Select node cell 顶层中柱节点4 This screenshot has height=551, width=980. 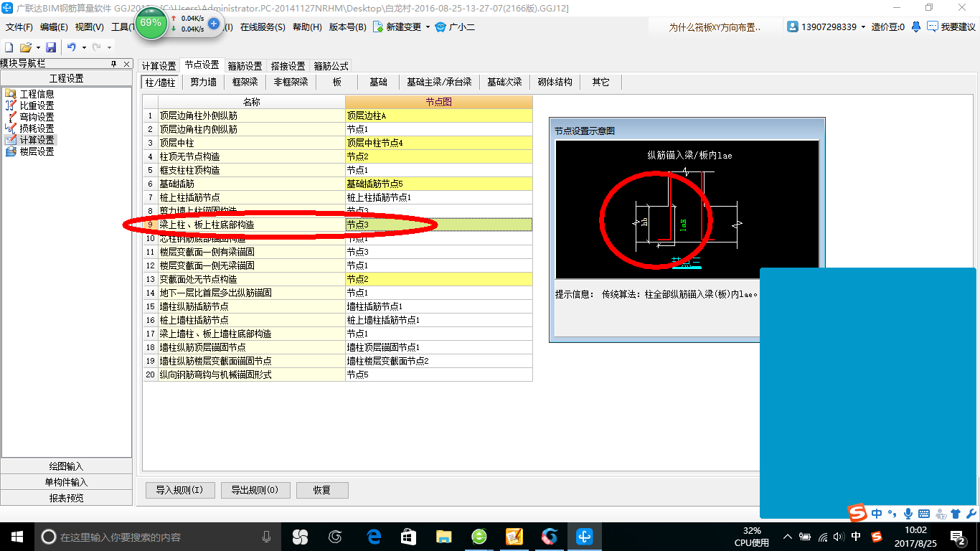(439, 143)
